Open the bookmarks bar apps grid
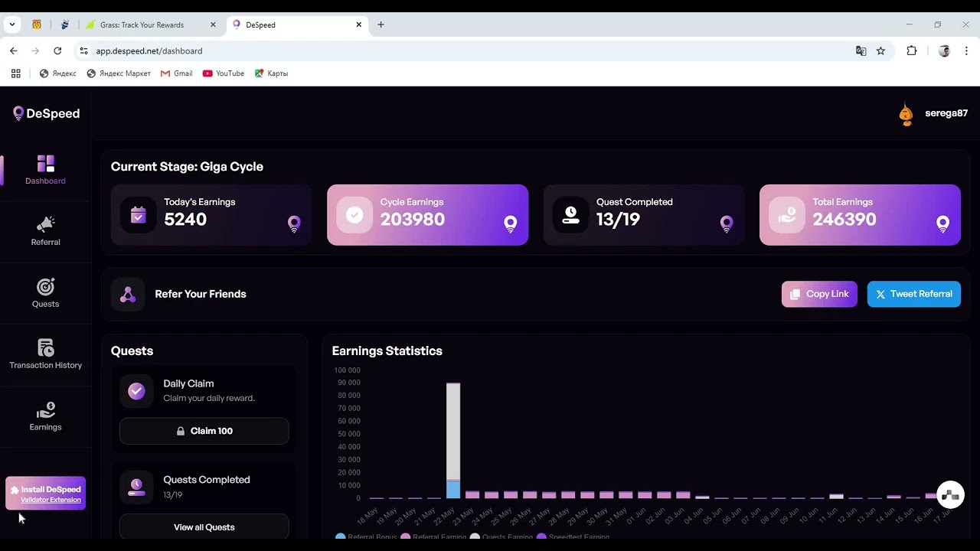 (15, 73)
